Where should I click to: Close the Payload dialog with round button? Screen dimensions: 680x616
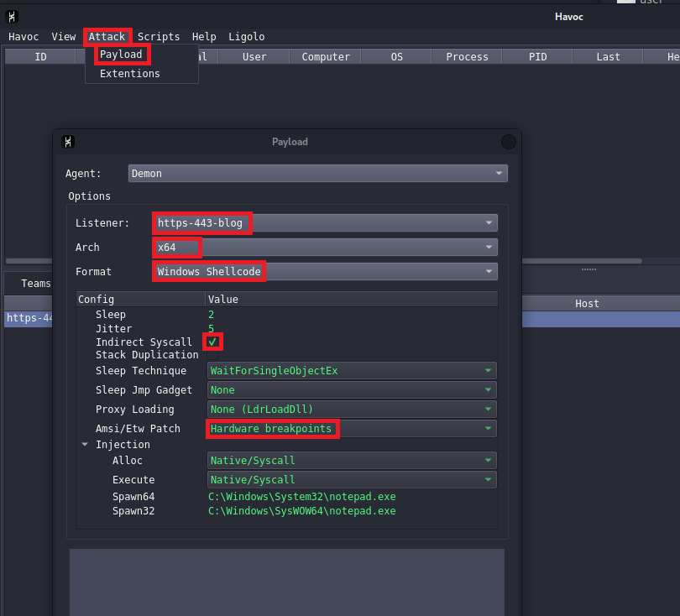[x=508, y=142]
